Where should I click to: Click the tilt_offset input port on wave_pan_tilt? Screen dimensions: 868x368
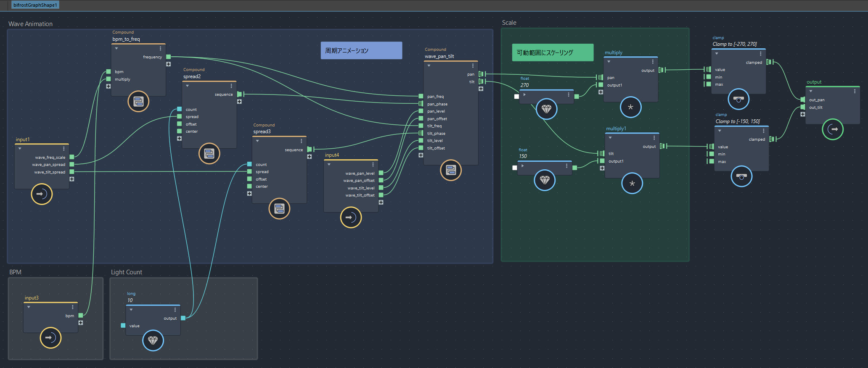(421, 148)
